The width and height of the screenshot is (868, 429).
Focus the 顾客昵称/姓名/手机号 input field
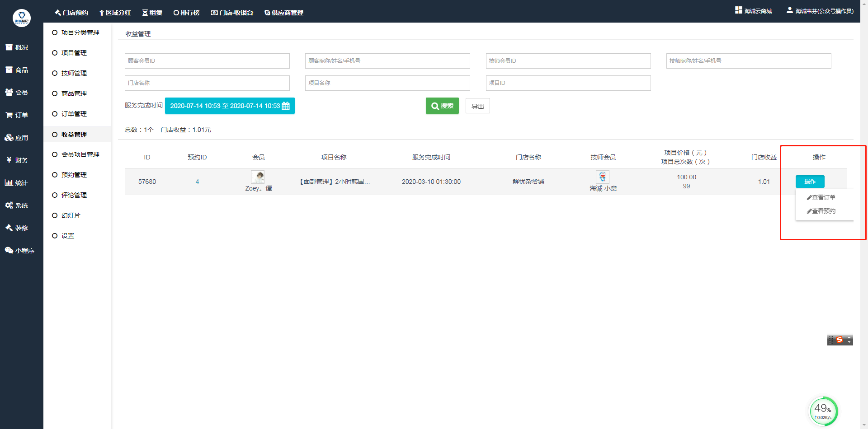pyautogui.click(x=387, y=61)
